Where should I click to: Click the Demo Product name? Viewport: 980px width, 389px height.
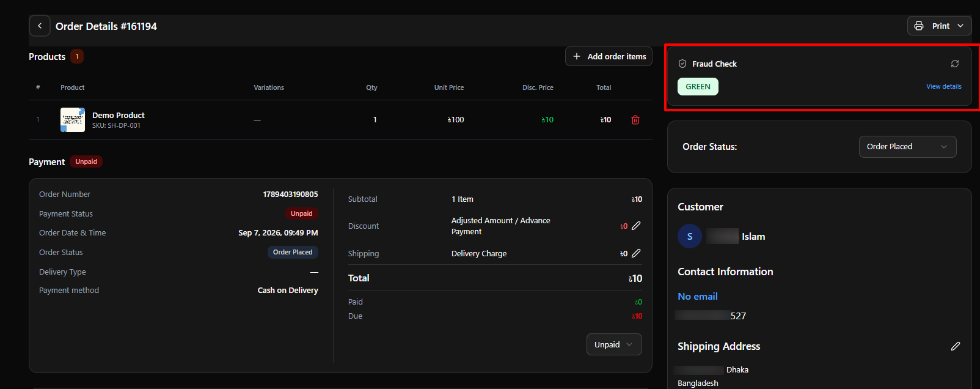119,115
